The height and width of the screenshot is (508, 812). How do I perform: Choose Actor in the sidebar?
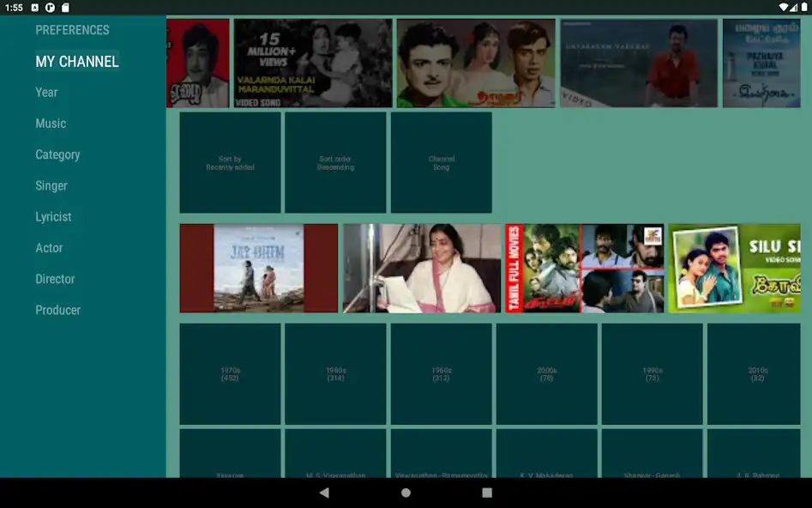click(49, 248)
